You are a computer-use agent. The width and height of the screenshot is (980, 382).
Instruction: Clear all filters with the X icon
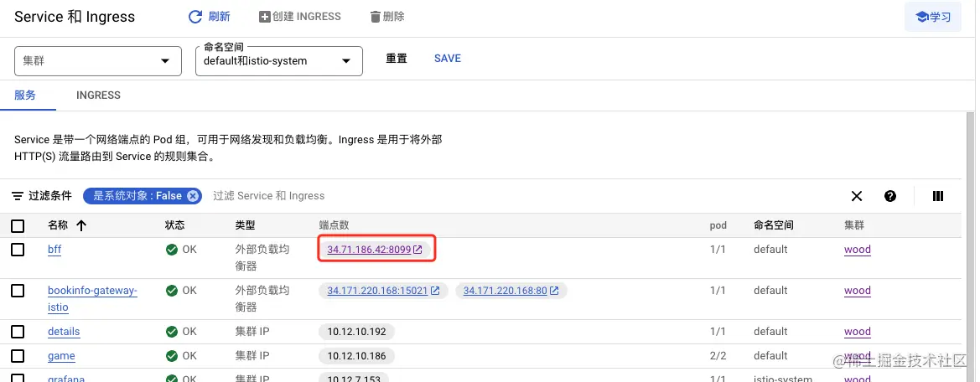click(x=857, y=196)
